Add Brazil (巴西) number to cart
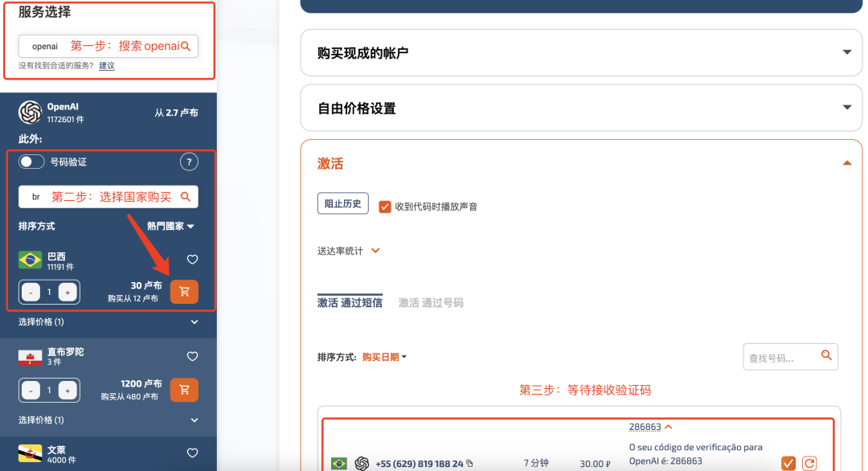Image resolution: width=868 pixels, height=471 pixels. (184, 292)
